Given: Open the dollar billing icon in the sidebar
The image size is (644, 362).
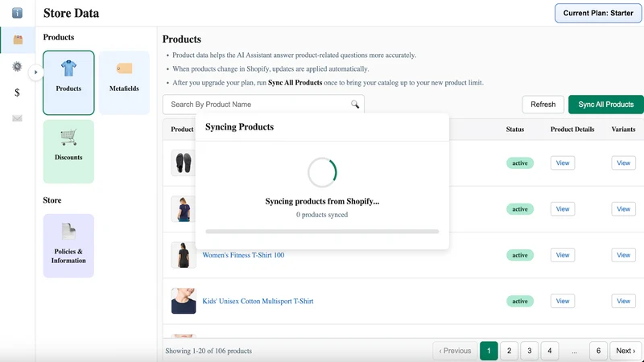Looking at the screenshot, I should [x=17, y=93].
